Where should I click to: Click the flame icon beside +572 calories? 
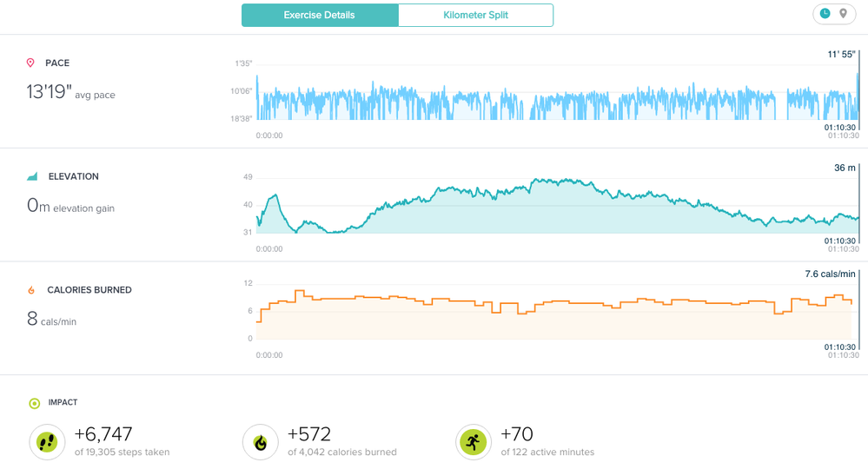pos(260,442)
